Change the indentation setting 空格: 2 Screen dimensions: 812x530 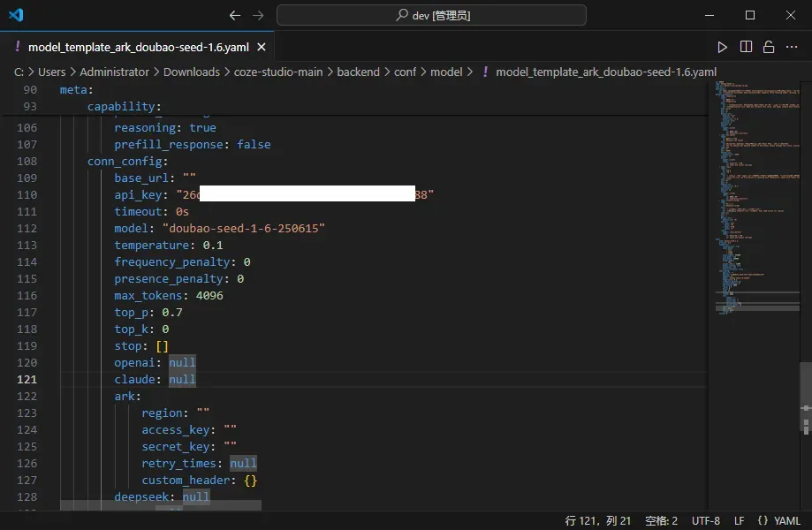click(x=661, y=520)
